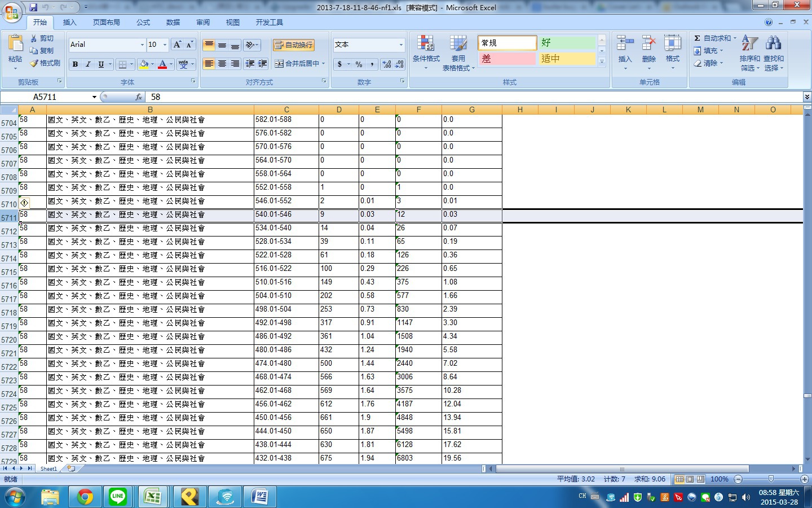The height and width of the screenshot is (508, 812).
Task: Open Google Chrome from the taskbar
Action: point(85,497)
